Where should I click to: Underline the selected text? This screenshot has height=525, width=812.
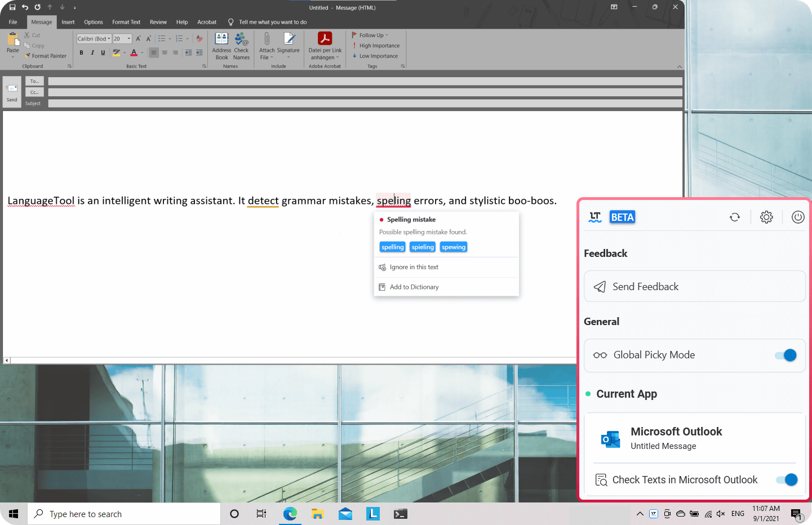click(103, 52)
